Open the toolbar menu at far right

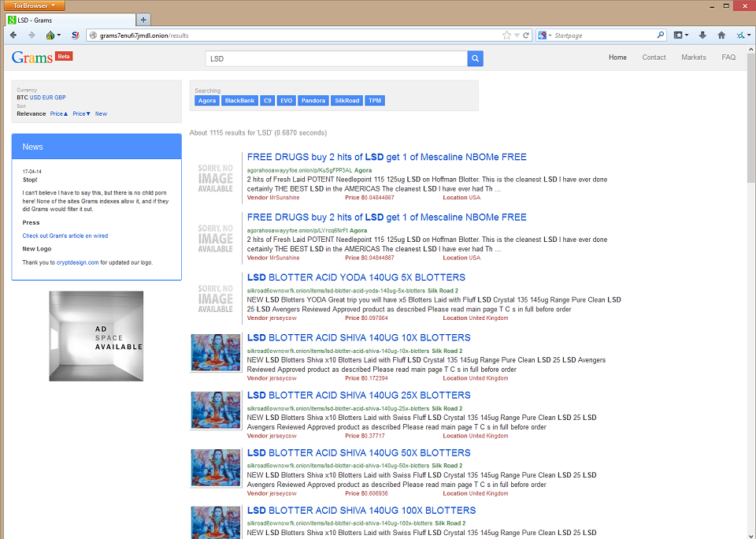pos(743,35)
